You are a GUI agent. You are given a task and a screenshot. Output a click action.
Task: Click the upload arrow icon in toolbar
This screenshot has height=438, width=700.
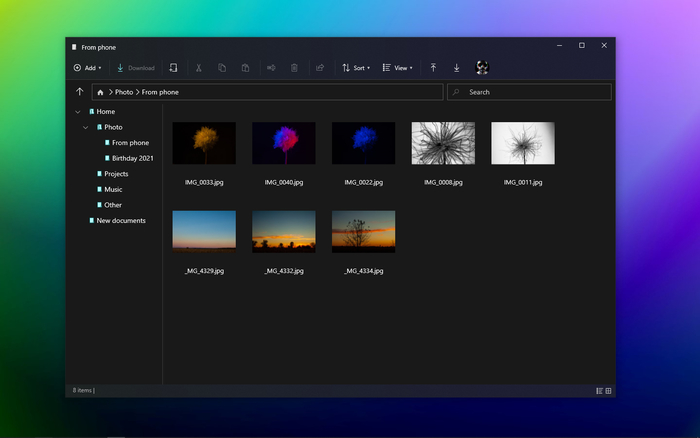433,68
